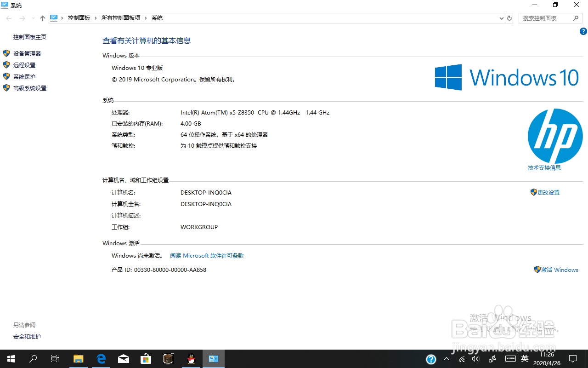Viewport: 588px width, 368px height.
Task: Click the back navigation arrow
Action: (x=9, y=18)
